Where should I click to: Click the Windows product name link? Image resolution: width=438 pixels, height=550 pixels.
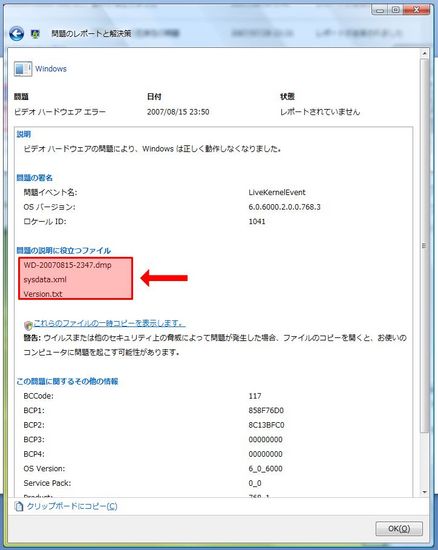pos(51,69)
